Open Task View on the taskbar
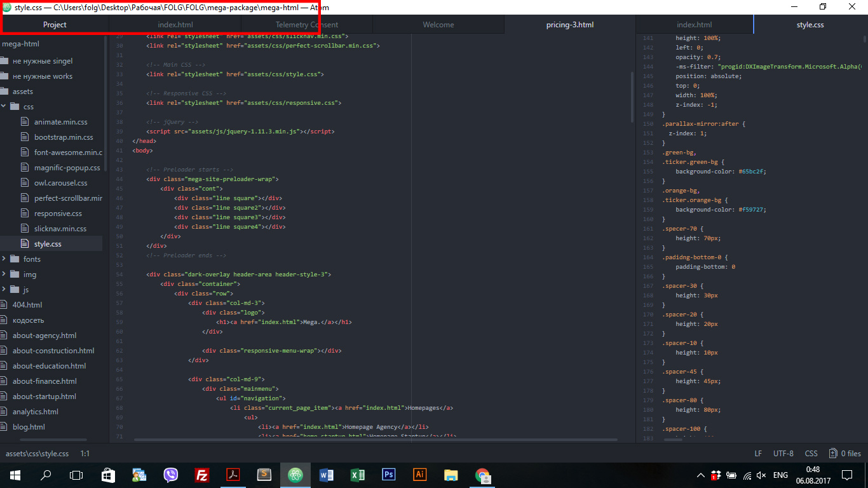The height and width of the screenshot is (488, 868). [x=76, y=475]
